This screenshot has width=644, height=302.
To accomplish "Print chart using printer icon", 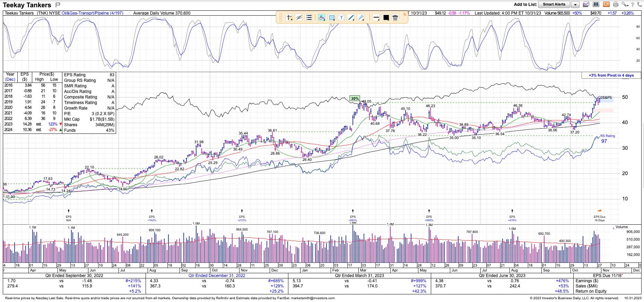I will click(x=616, y=5).
